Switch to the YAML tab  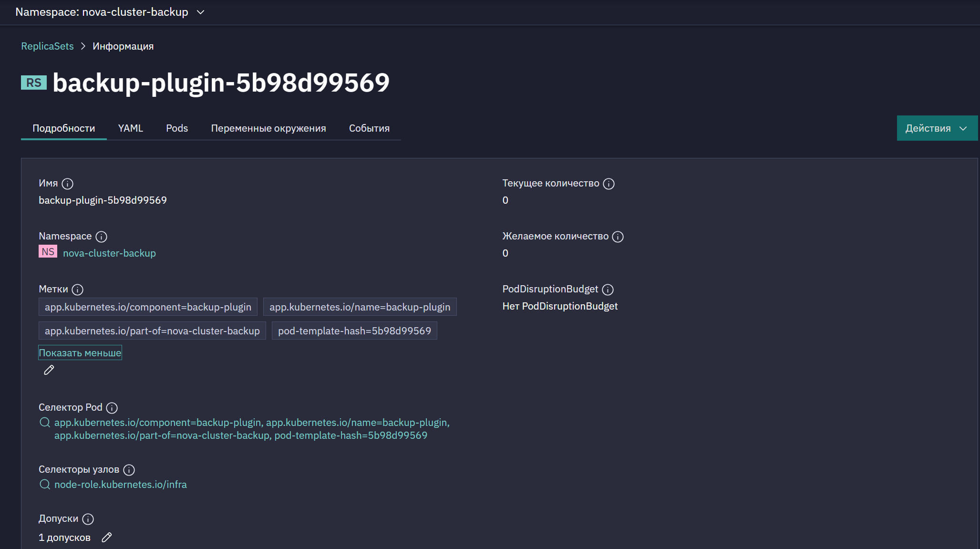pos(130,128)
